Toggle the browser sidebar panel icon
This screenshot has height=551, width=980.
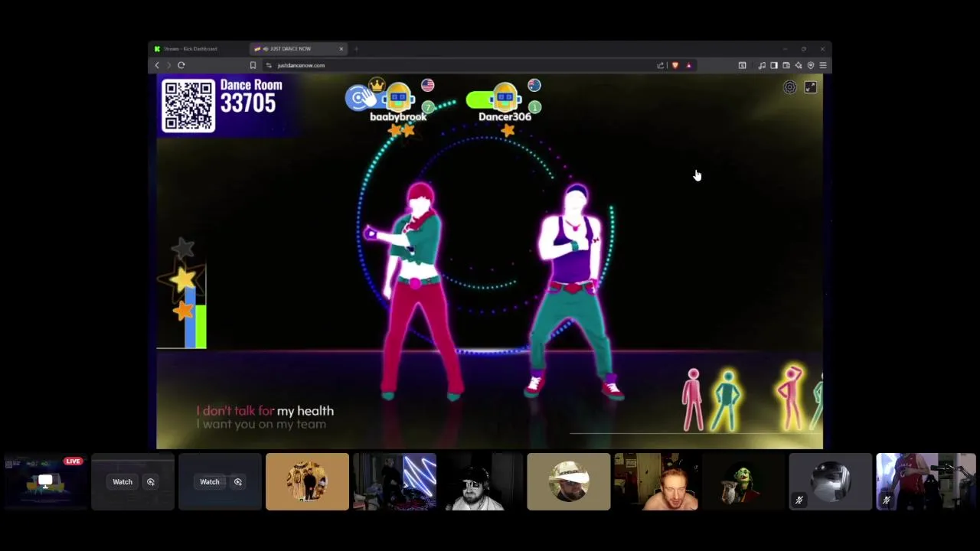pyautogui.click(x=774, y=65)
